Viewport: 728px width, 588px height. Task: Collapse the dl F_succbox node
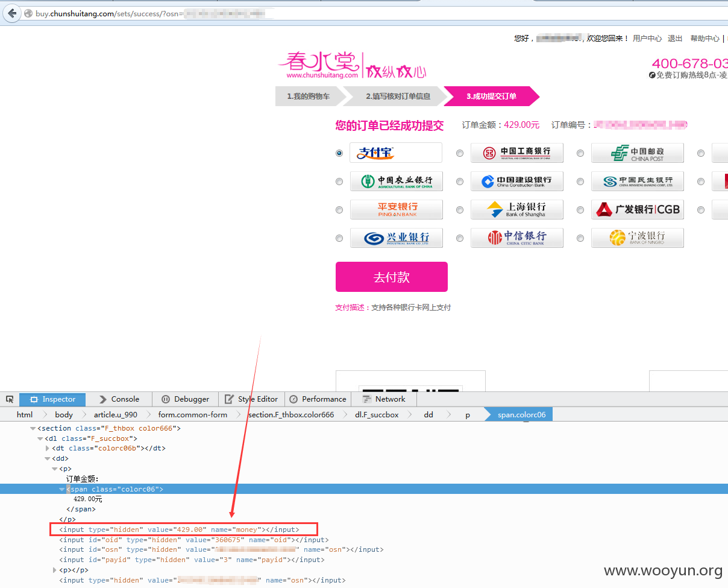[40, 438]
